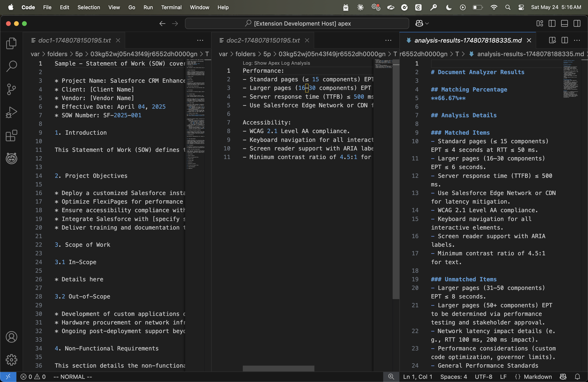This screenshot has width=588, height=382.
Task: Click '### Unmatched Items' heading line
Action: pyautogui.click(x=464, y=279)
